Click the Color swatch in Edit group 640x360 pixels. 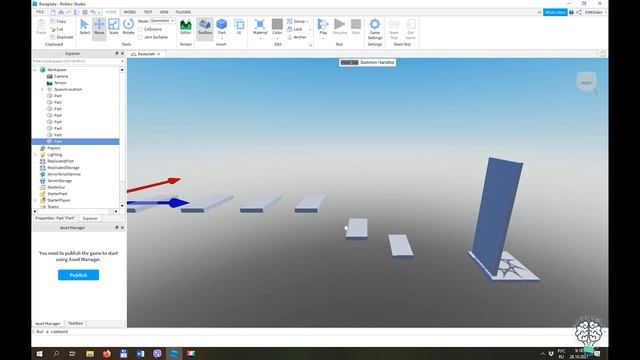click(x=277, y=24)
